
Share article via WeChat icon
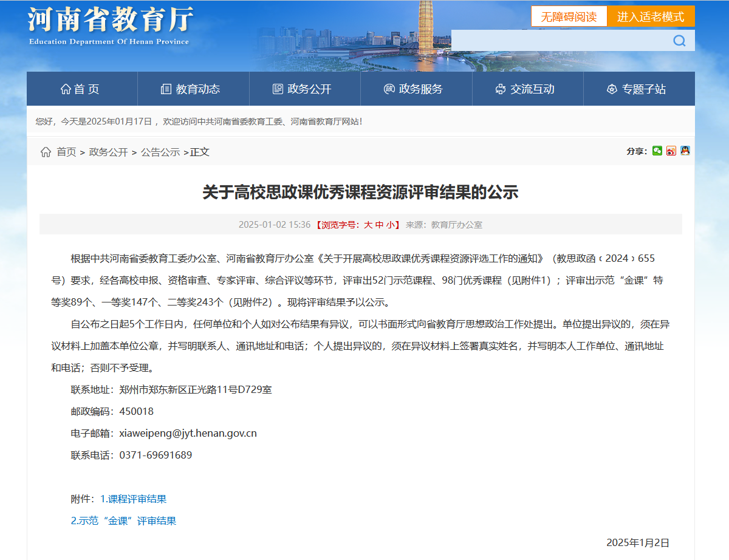tap(657, 151)
